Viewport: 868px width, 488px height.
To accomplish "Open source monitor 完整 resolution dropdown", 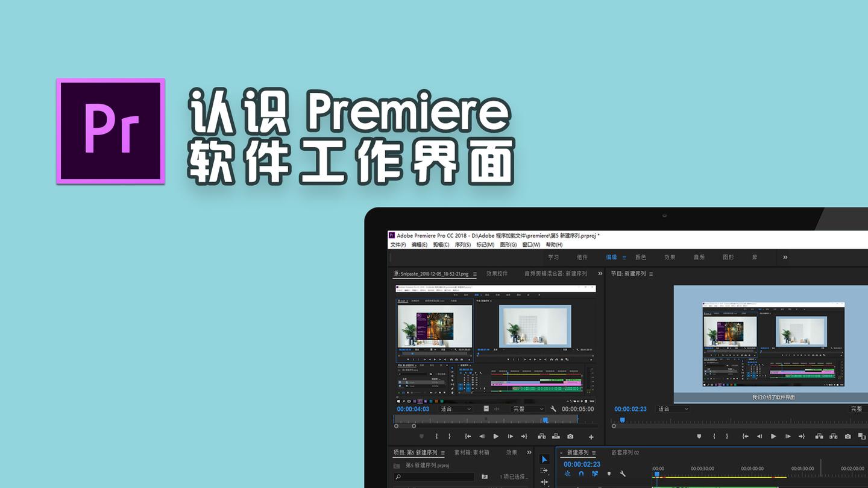I will point(529,409).
